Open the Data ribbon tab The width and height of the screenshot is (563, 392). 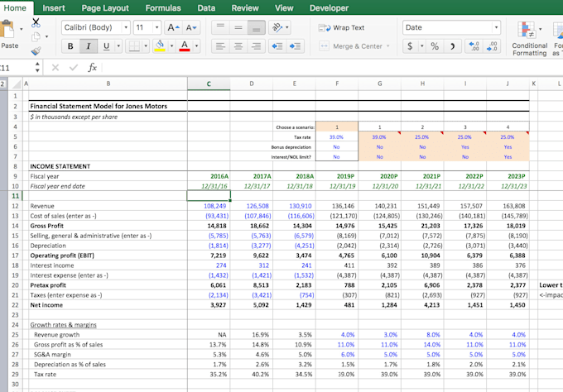(206, 8)
